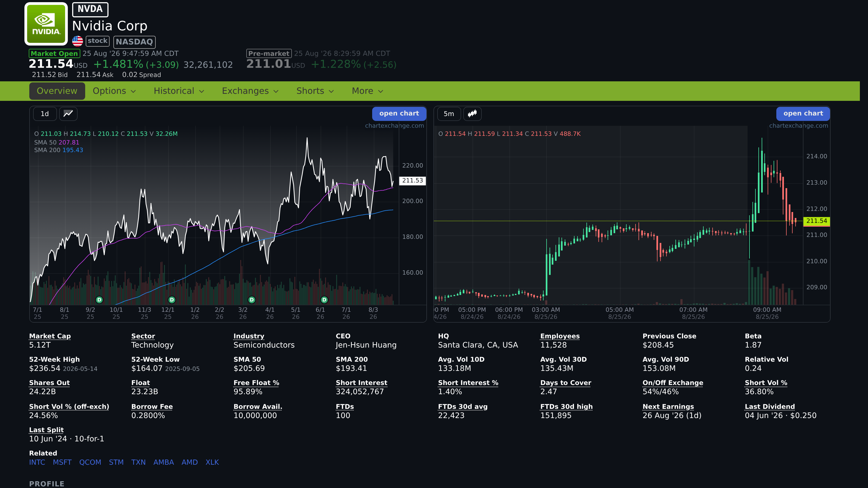This screenshot has height=488, width=868.
Task: Click the Short Interest label
Action: [362, 383]
